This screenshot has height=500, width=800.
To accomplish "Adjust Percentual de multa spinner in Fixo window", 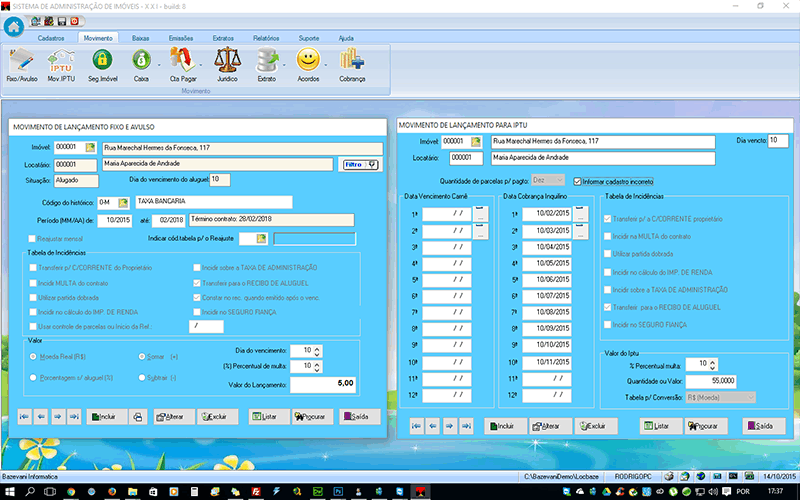I will tap(317, 366).
